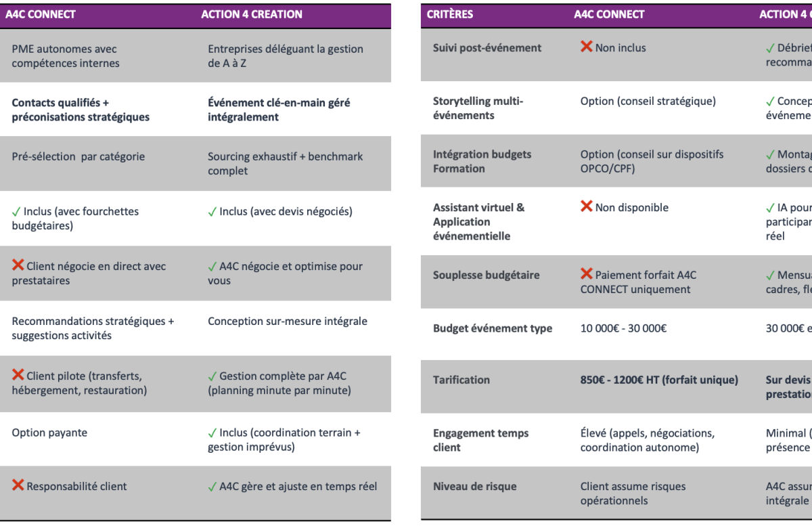Screen dimensions: 812x528
Task: Click "Option payante" cell text
Action: (x=49, y=433)
